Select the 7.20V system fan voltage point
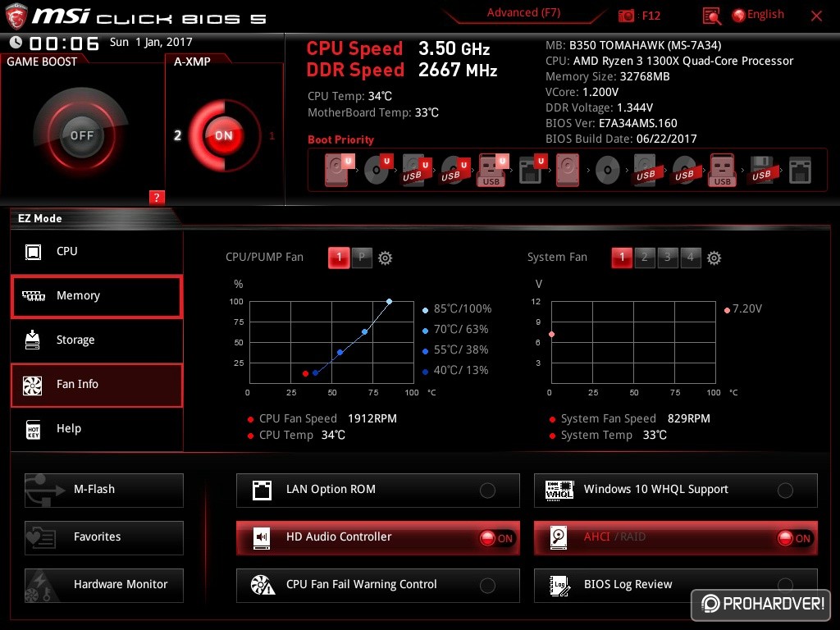Viewport: 840px width, 630px height. (x=551, y=335)
